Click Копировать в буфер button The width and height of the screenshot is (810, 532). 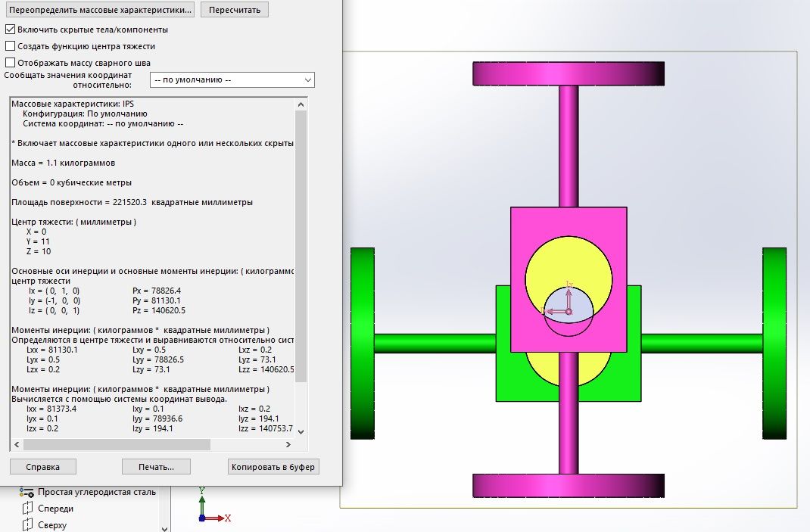coord(273,466)
